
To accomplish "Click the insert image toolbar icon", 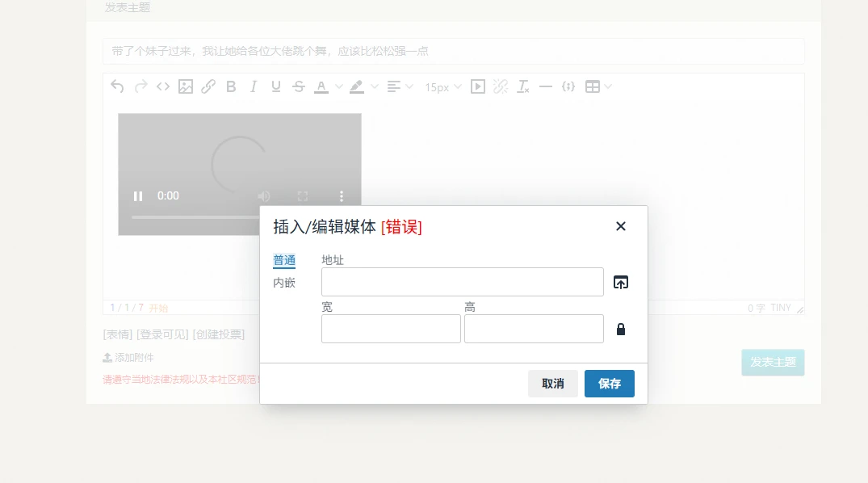I will point(186,86).
